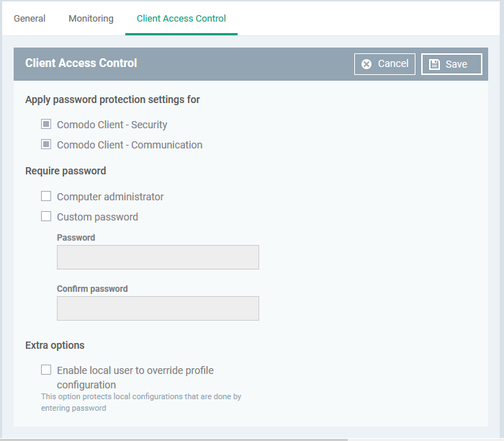Enable local user override profile checkbox
Screen dimensions: 504x441
tap(46, 370)
